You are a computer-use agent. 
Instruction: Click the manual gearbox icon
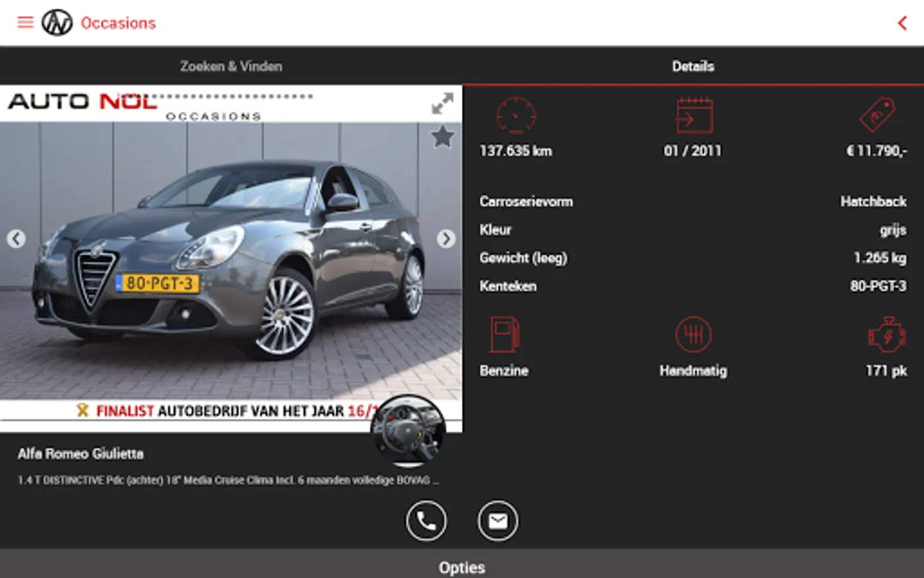point(694,335)
